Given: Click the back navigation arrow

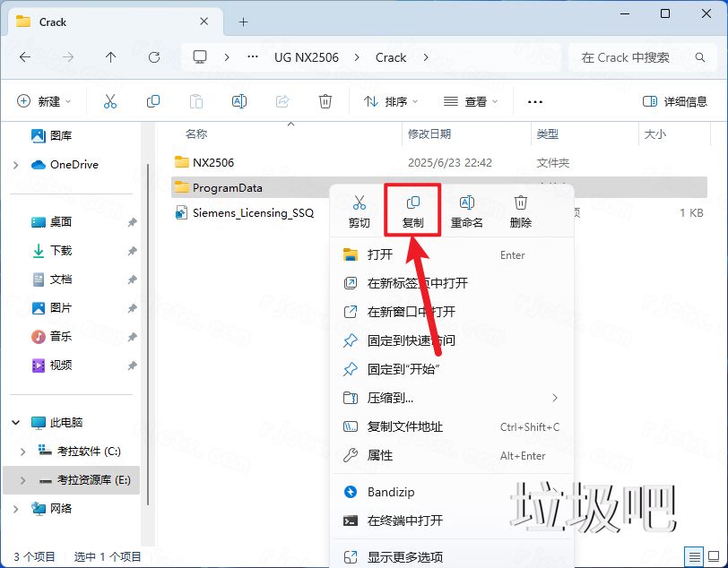Looking at the screenshot, I should point(24,57).
